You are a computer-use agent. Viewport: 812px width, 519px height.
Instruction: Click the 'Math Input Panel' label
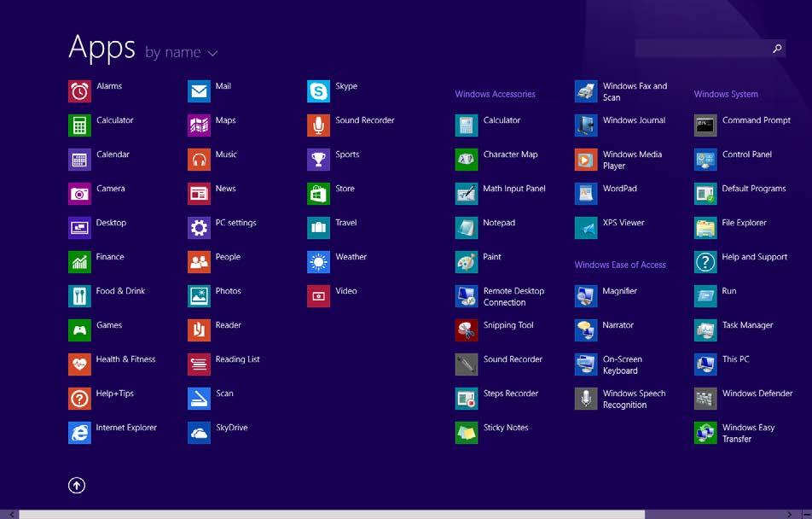coord(514,189)
